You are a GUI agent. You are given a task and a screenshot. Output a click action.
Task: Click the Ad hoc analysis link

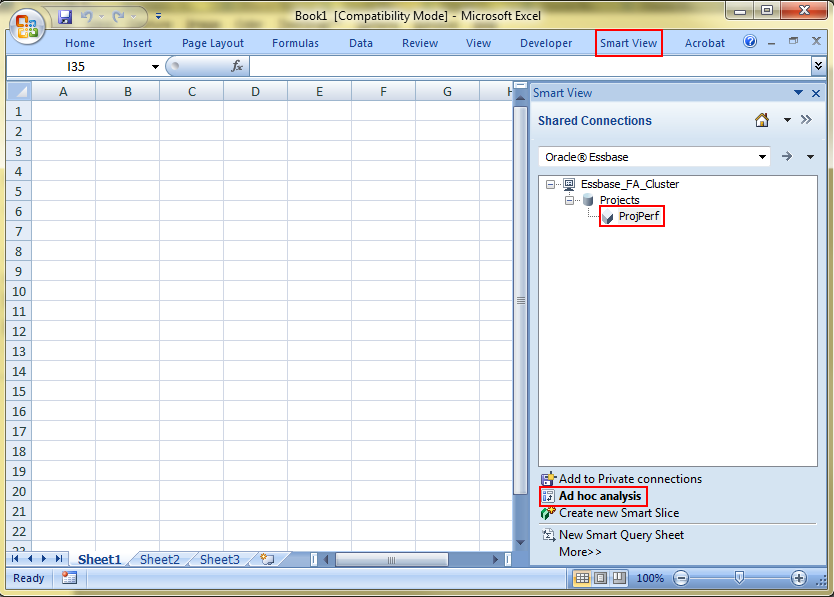coord(600,496)
